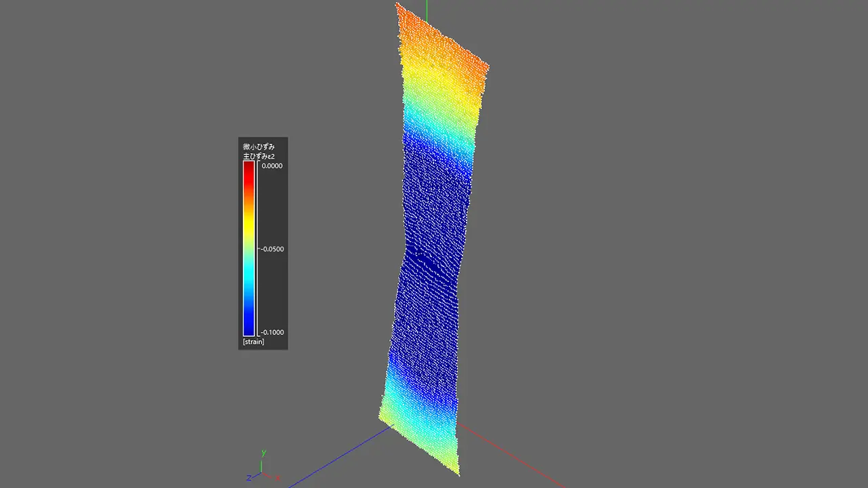Click the -0.0500 midpoint scale value

[272, 249]
